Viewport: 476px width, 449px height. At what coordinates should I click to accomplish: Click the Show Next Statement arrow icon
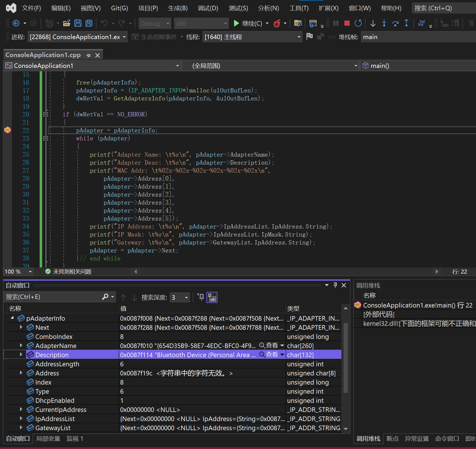point(373,23)
